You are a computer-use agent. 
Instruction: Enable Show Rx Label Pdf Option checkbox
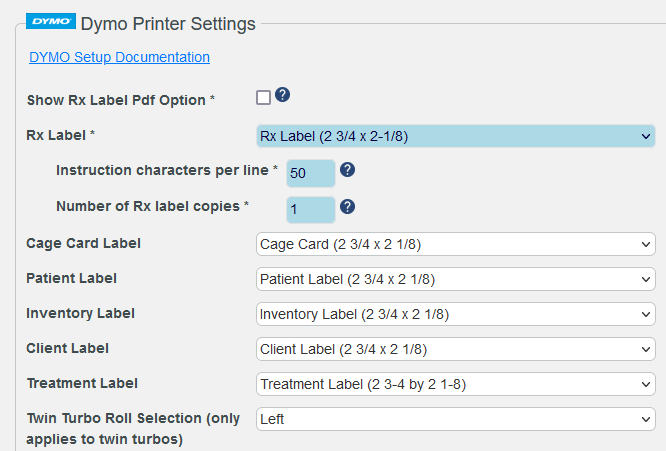[264, 97]
